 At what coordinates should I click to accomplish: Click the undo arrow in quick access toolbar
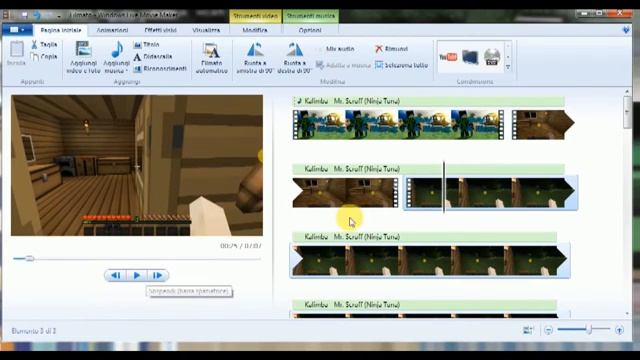(37, 15)
